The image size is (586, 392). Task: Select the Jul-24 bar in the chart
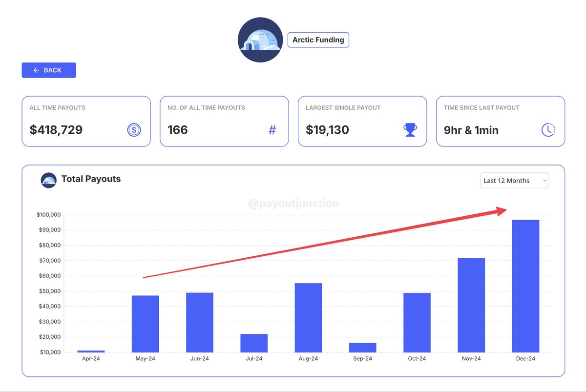point(254,343)
